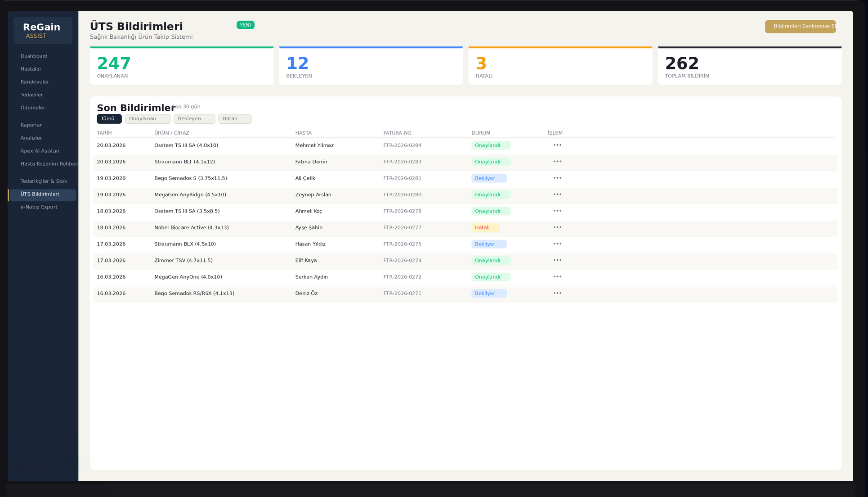The image size is (868, 497).
Task: Show only Hatalı notifications
Action: pos(235,119)
